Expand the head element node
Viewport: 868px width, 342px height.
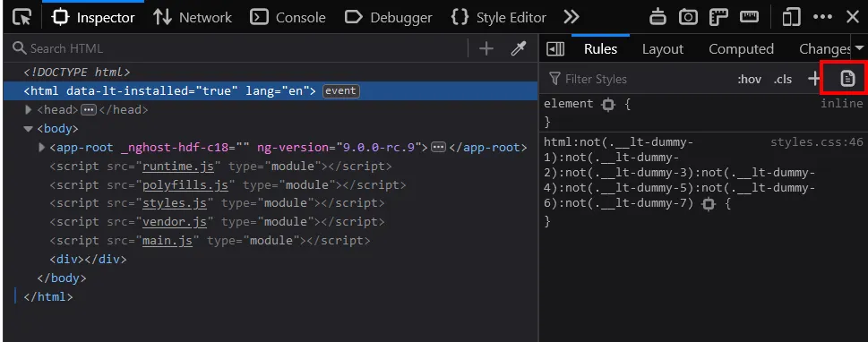29,109
